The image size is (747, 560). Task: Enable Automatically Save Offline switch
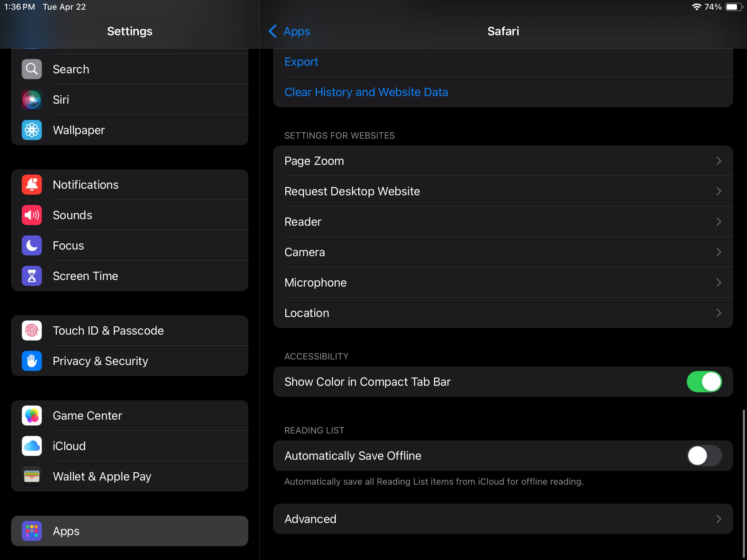point(704,456)
